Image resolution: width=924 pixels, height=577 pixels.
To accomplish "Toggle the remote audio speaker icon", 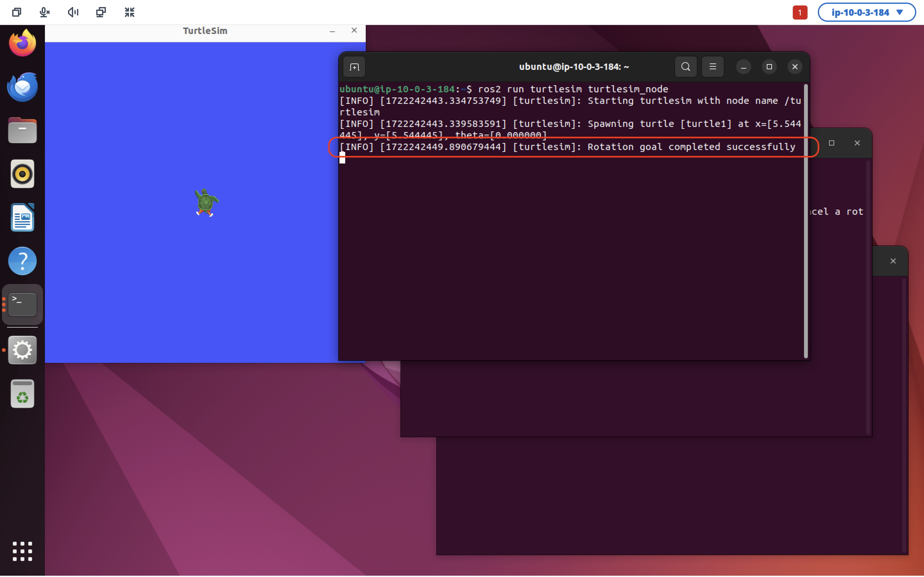I will (73, 12).
